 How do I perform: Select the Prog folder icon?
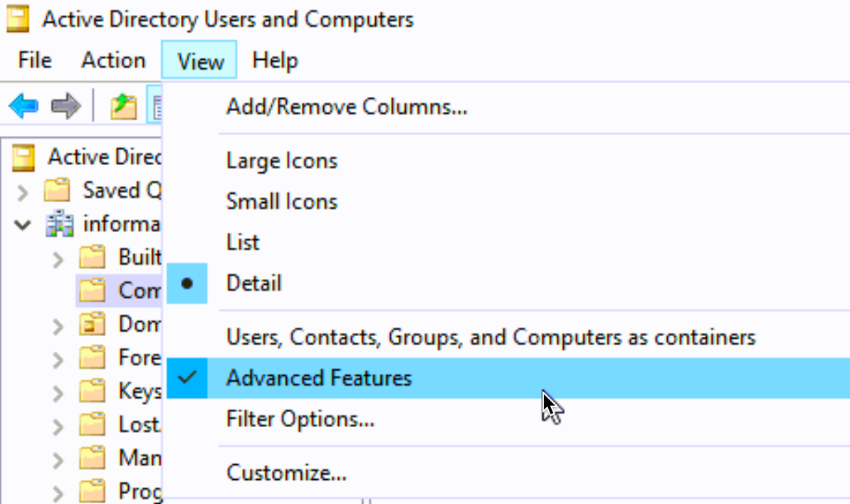pos(92,491)
